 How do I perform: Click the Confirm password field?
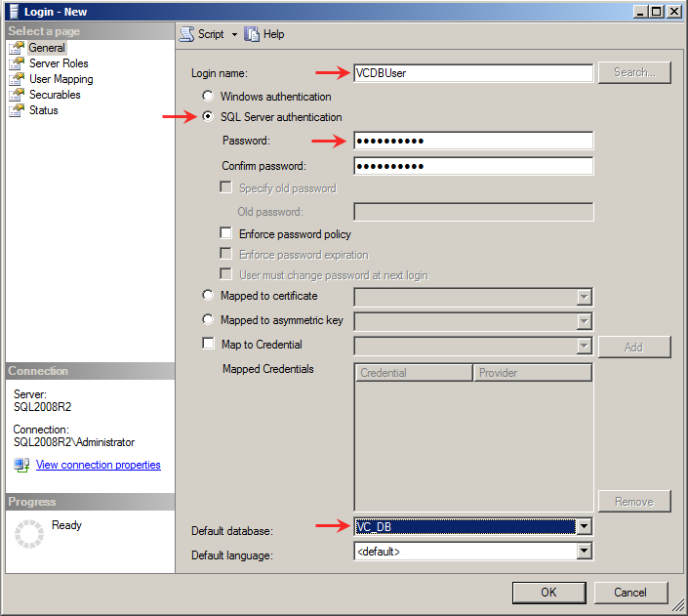click(473, 166)
